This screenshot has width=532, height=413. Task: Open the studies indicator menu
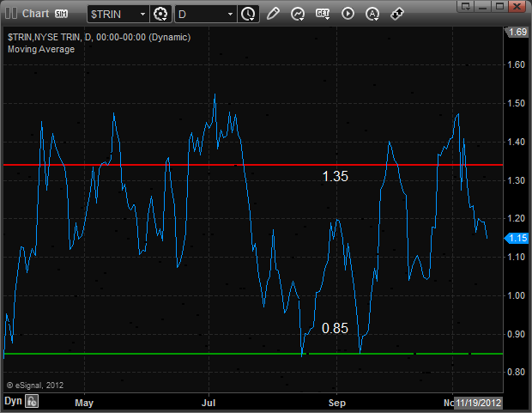tap(298, 15)
